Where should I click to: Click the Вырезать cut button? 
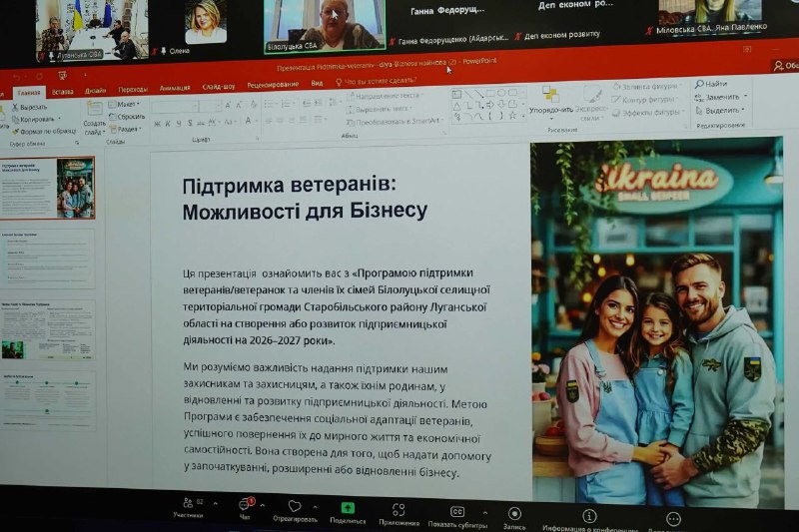(32, 107)
